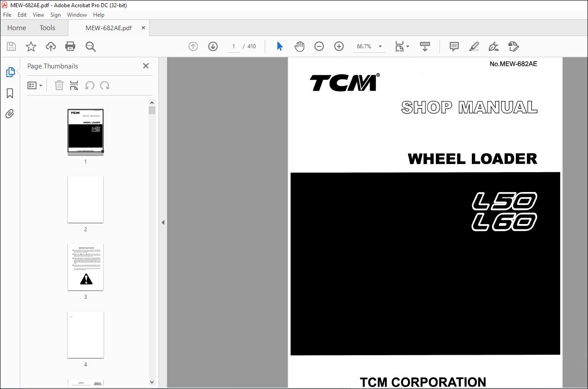Go to previous page arrow
588x389 pixels.
(x=193, y=46)
